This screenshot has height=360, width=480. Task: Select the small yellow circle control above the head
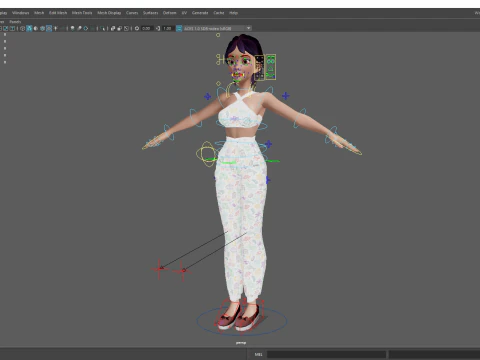click(x=218, y=35)
